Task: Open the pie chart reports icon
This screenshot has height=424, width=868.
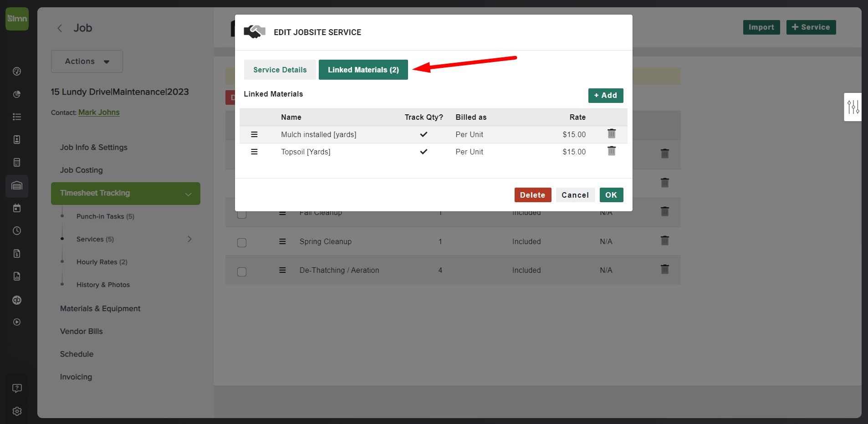Action: pyautogui.click(x=17, y=94)
